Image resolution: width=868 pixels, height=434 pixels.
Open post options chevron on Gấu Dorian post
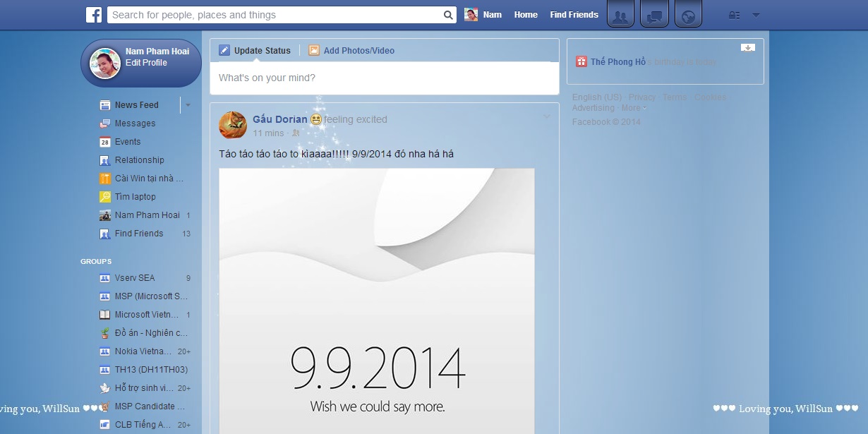(x=547, y=116)
